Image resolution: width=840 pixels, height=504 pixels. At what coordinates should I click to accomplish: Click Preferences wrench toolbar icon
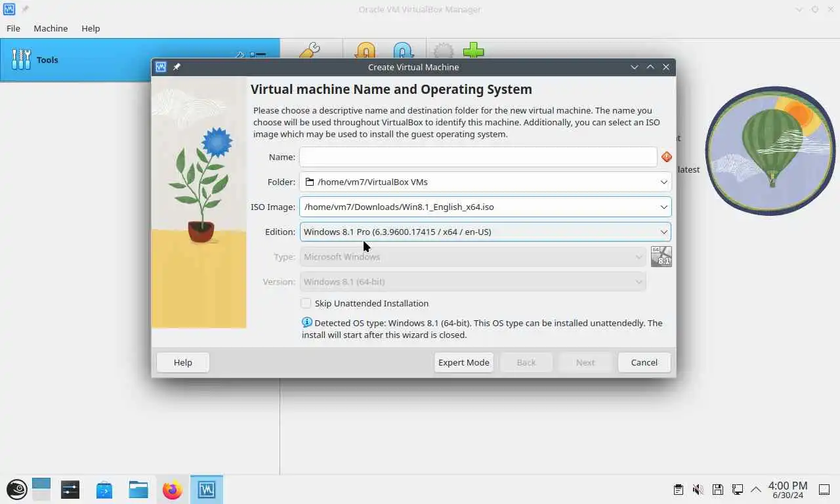click(x=309, y=51)
